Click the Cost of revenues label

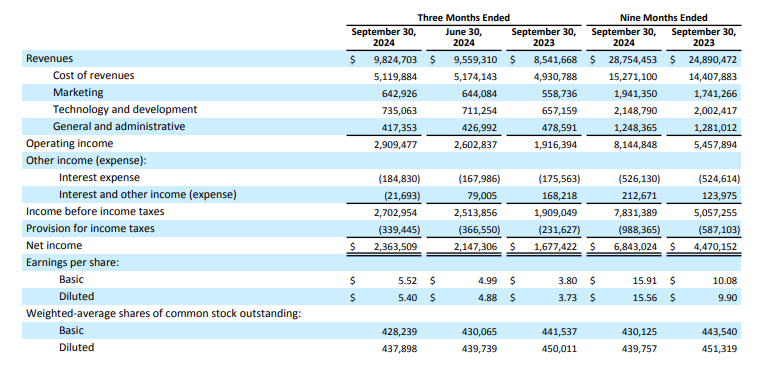pyautogui.click(x=93, y=76)
